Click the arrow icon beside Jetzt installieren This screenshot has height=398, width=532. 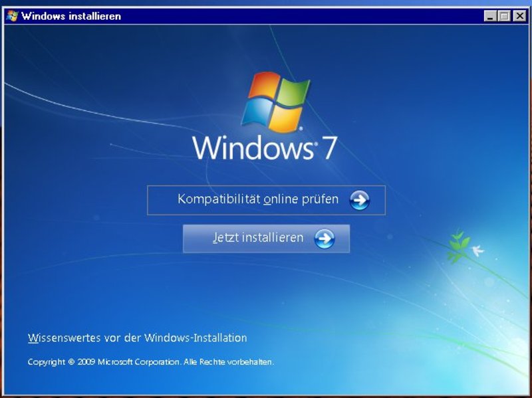(x=325, y=239)
